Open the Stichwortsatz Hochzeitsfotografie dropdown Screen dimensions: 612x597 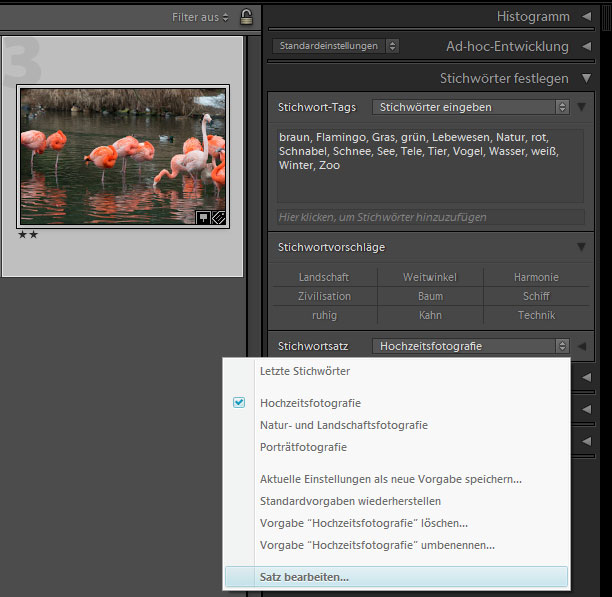(471, 346)
